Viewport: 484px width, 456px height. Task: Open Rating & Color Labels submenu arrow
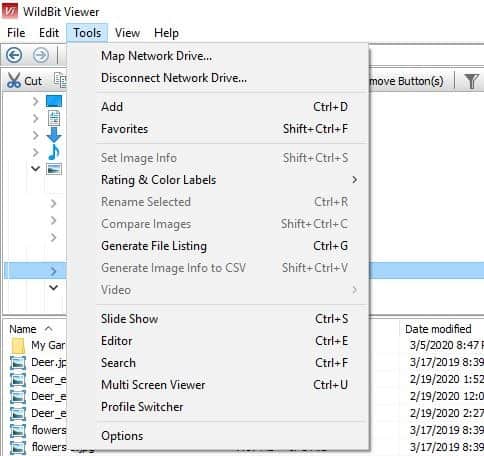click(354, 180)
